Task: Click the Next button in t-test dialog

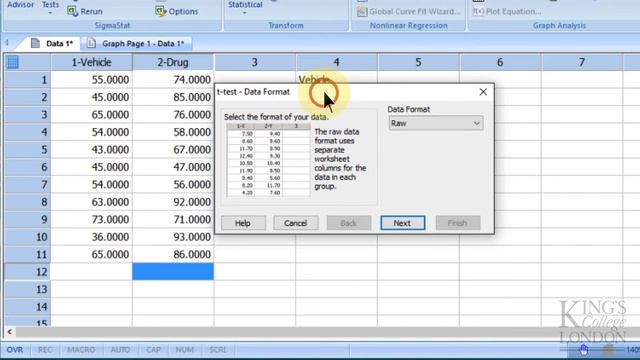Action: coord(402,223)
